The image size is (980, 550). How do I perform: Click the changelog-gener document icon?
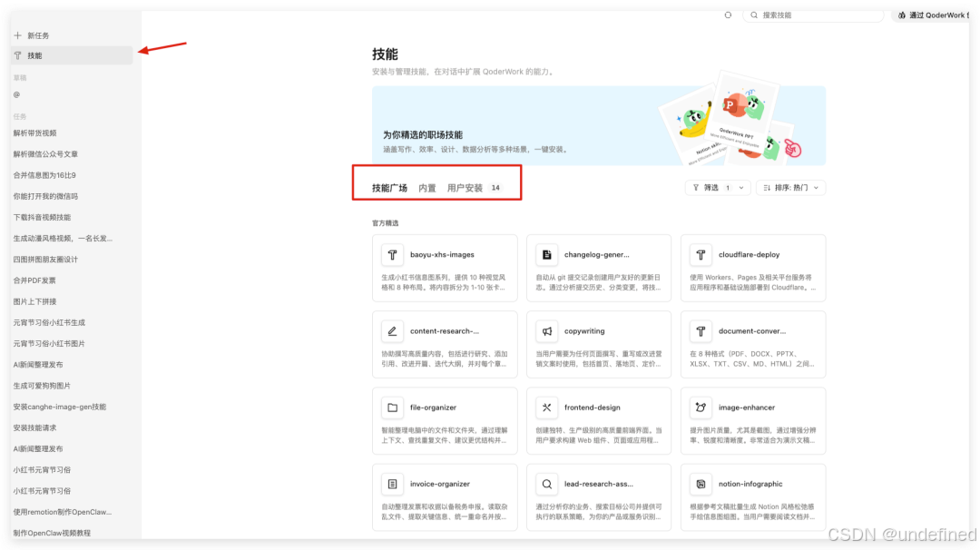545,254
